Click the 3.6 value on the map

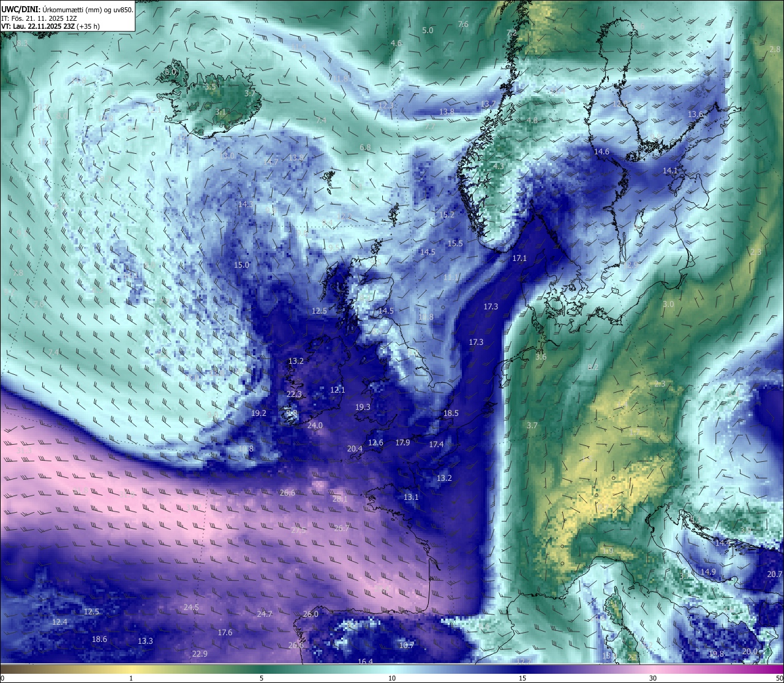541,357
